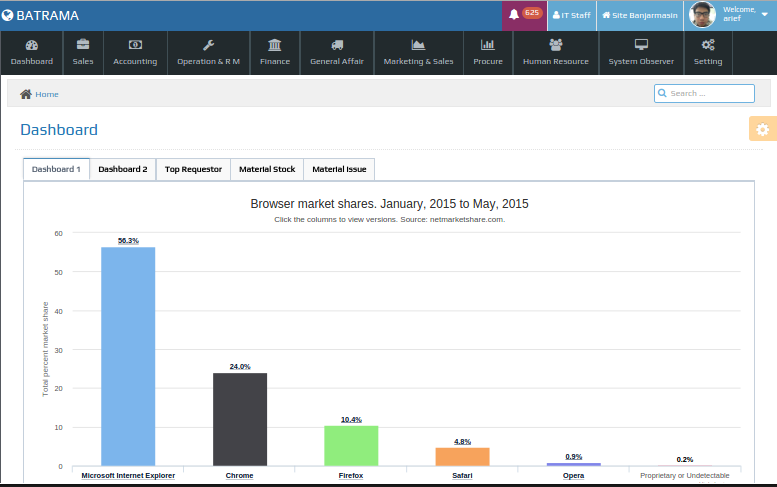This screenshot has width=777, height=487.
Task: Open Human Resource people icon menu
Action: tap(556, 45)
